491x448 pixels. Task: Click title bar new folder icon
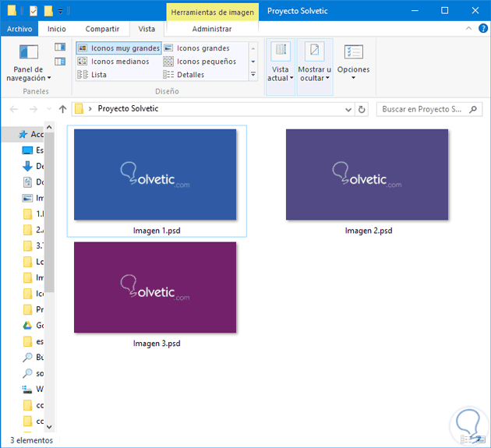click(48, 11)
